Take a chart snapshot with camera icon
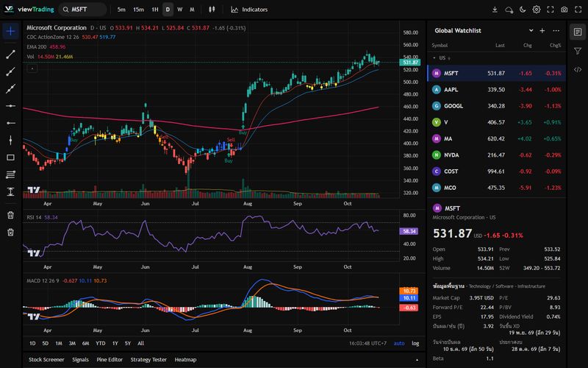The image size is (588, 368). [x=564, y=10]
